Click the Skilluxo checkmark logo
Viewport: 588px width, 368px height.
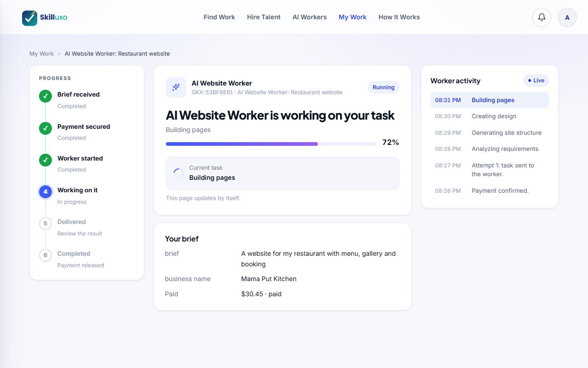30,18
